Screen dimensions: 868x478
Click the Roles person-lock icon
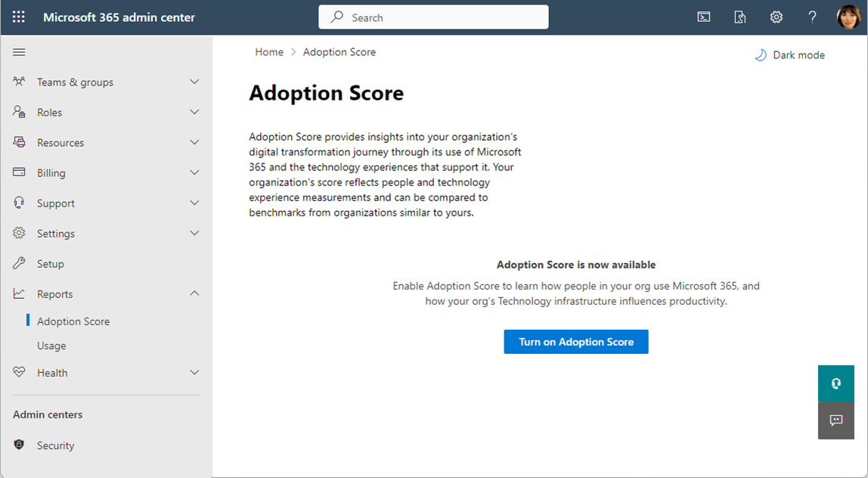19,112
